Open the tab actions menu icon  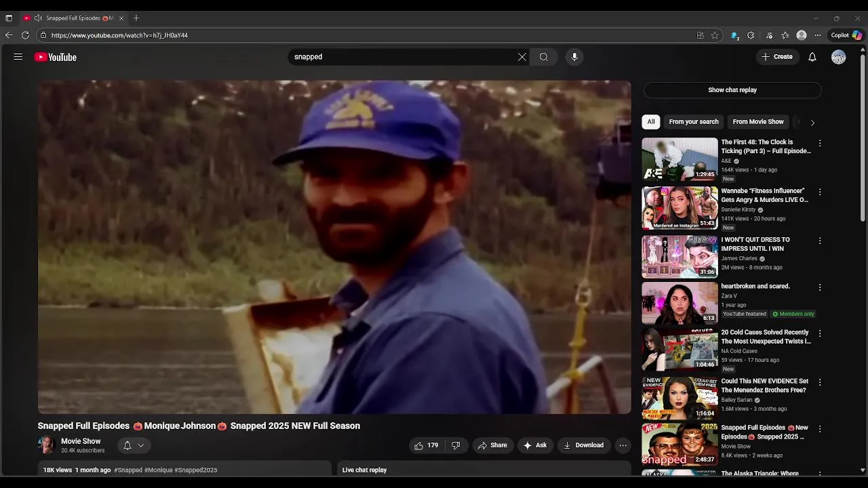[9, 18]
